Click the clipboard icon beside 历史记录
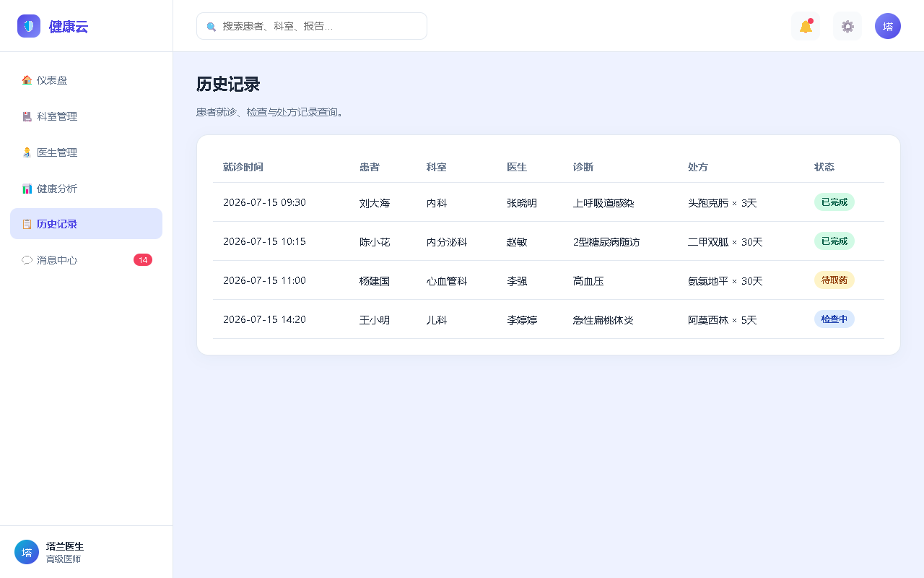Viewport: 924px width, 578px height. coord(27,224)
